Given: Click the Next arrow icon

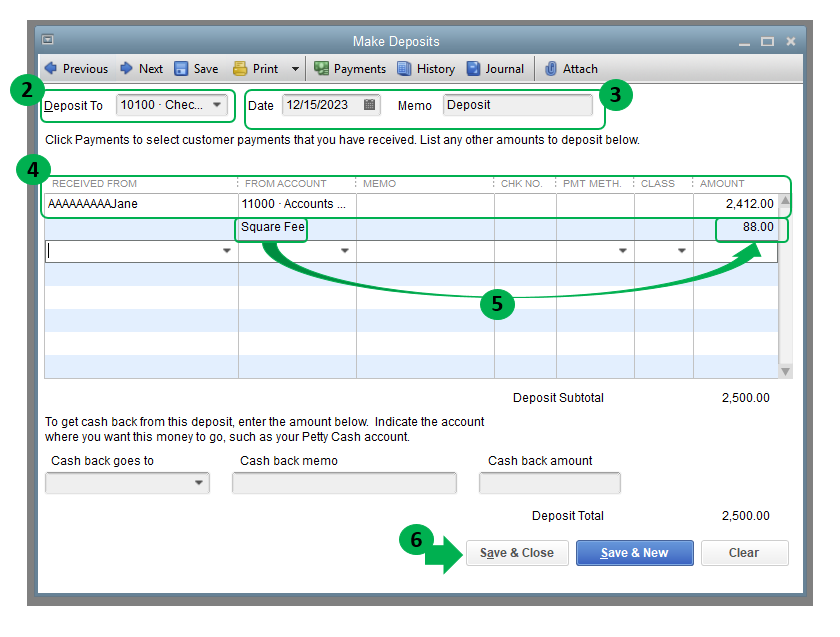Looking at the screenshot, I should [x=126, y=68].
